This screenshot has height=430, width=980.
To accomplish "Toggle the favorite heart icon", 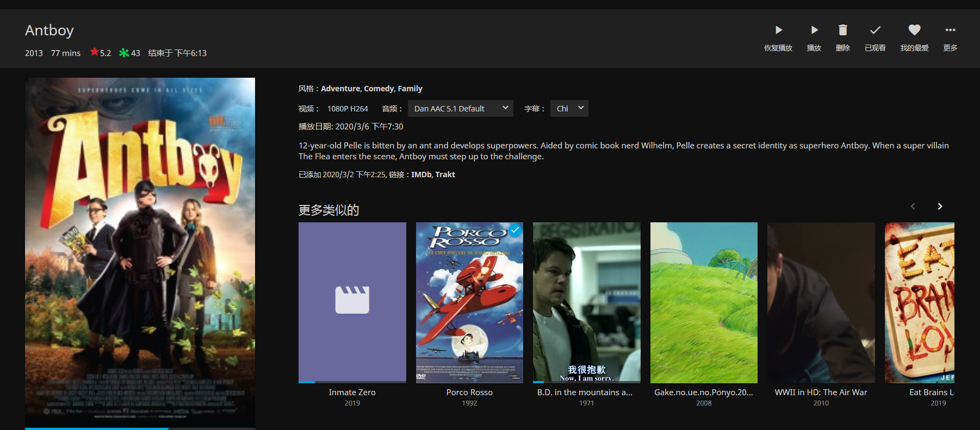I will pos(914,30).
